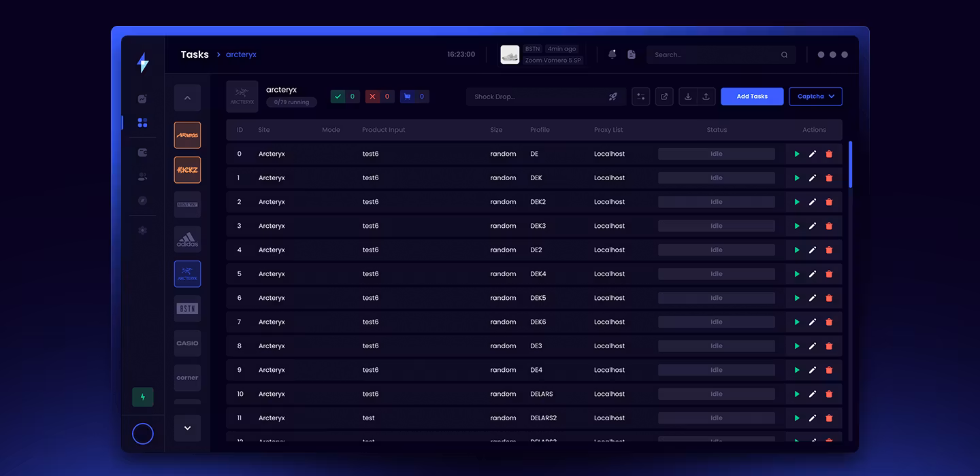Toggle the red X failed filter
The width and height of the screenshot is (980, 476).
coord(380,97)
